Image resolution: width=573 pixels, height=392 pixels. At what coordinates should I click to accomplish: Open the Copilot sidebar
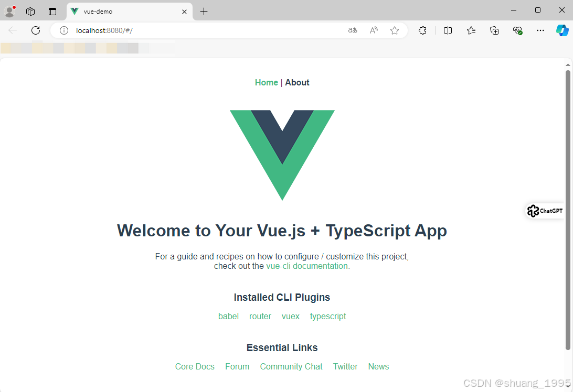563,31
